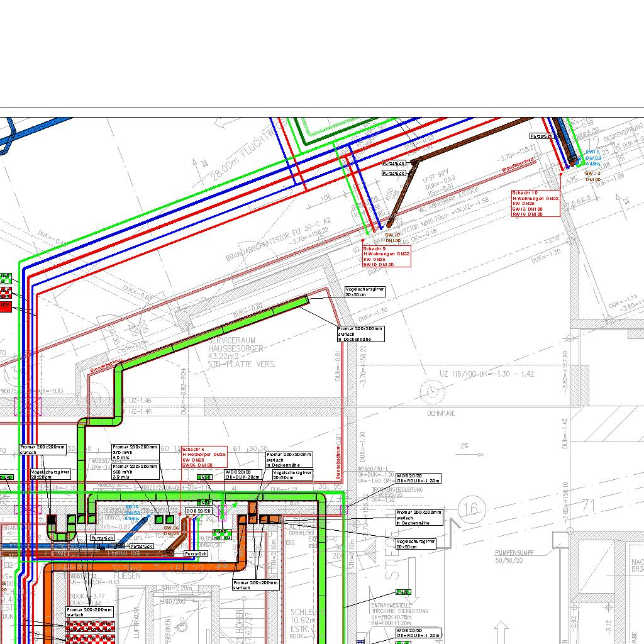Click the green DN50 von EG tag
Viewport: 644px width, 644px height.
[x=222, y=535]
